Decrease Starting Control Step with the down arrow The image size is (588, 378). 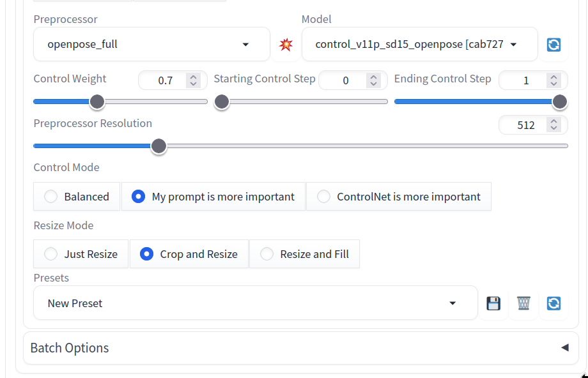[x=373, y=84]
